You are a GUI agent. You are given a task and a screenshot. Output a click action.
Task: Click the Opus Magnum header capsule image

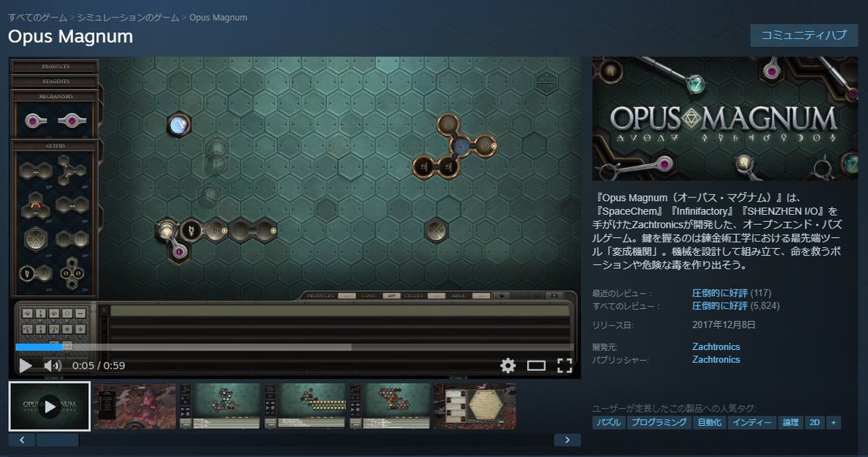point(725,119)
